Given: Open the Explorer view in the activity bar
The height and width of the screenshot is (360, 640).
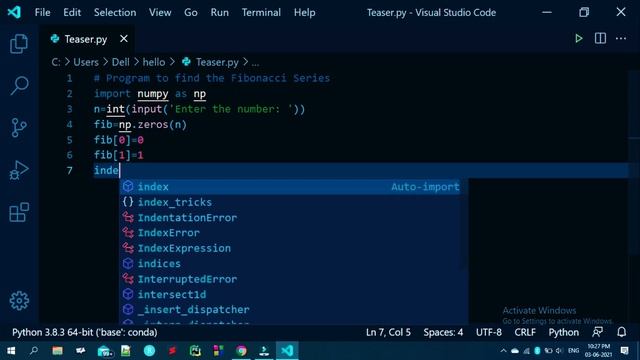Looking at the screenshot, I should coord(19,43).
